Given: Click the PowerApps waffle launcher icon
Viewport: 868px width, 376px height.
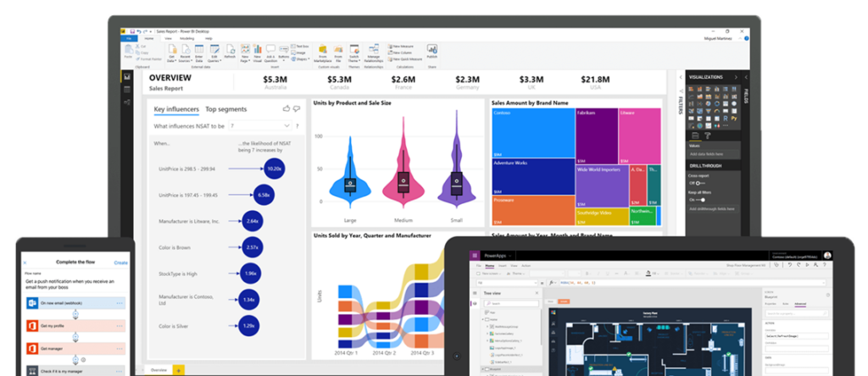Looking at the screenshot, I should tap(475, 256).
